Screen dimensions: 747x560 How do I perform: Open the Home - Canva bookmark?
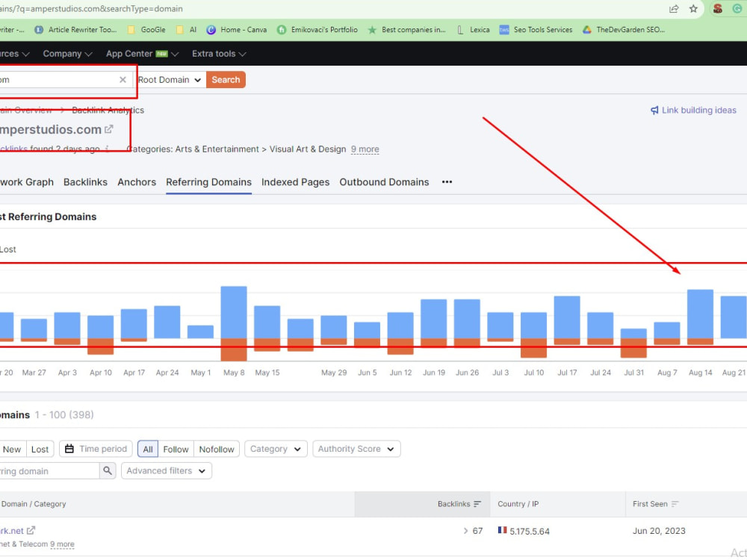tap(236, 30)
